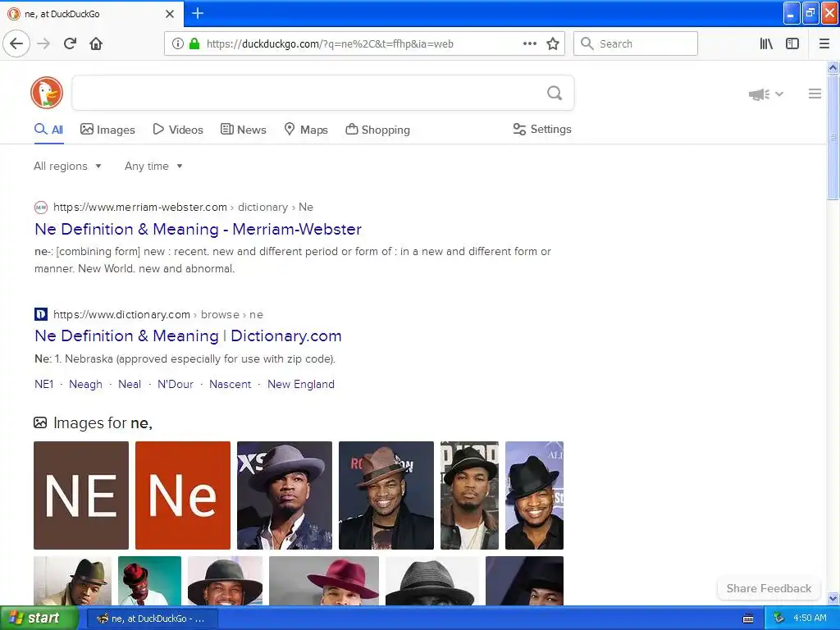The image size is (840, 630).
Task: Click the Firefox Search field
Action: (x=636, y=43)
